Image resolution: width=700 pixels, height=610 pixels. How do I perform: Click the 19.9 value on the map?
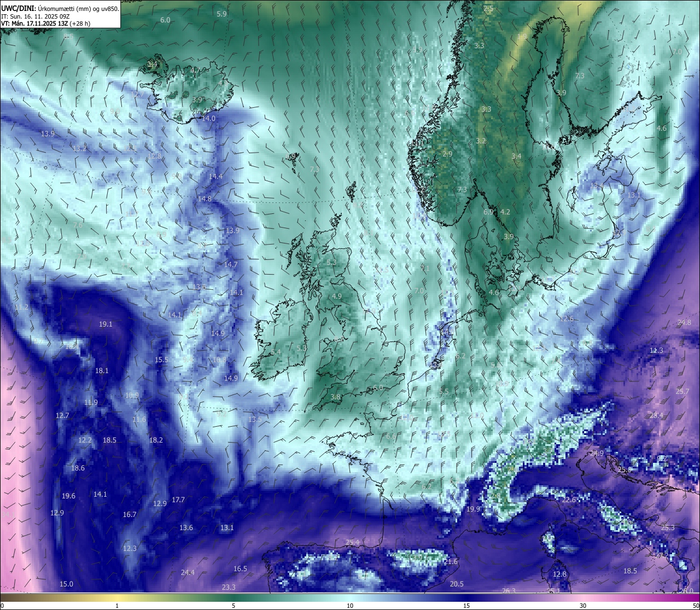pos(473,509)
